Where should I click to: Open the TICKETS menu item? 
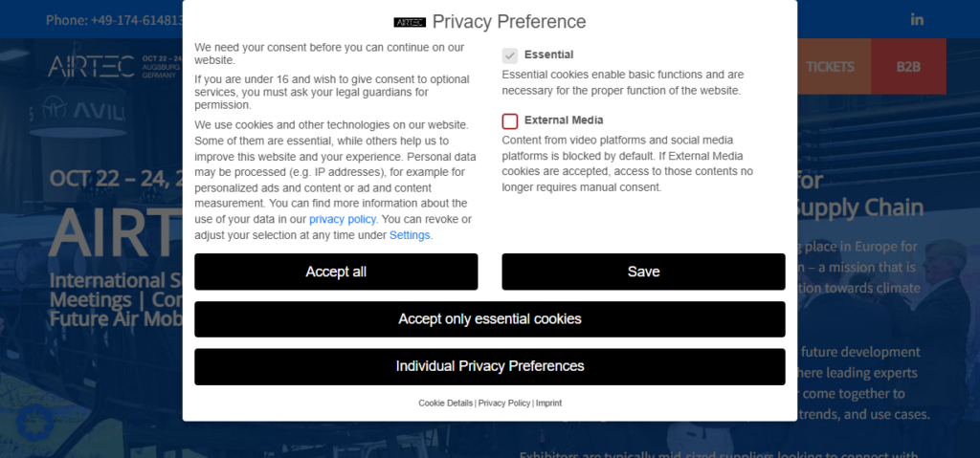click(830, 66)
